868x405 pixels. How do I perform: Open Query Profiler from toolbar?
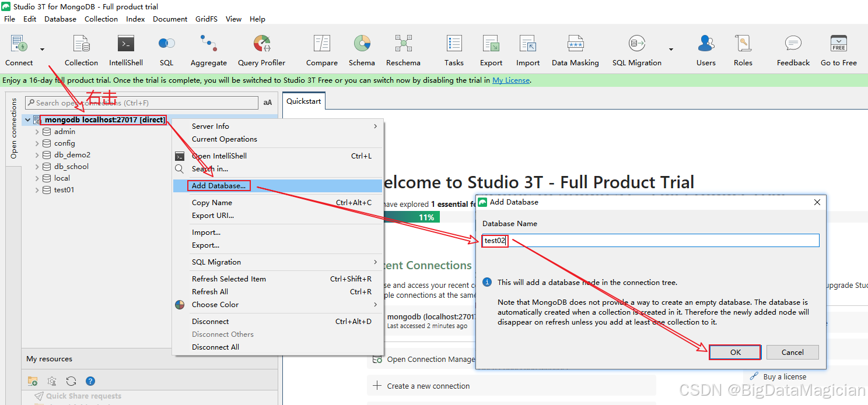[x=261, y=44]
